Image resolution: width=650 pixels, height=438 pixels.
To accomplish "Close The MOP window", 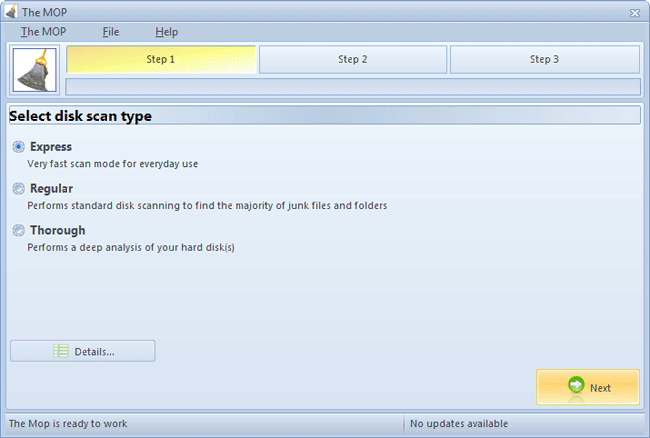I will (634, 12).
